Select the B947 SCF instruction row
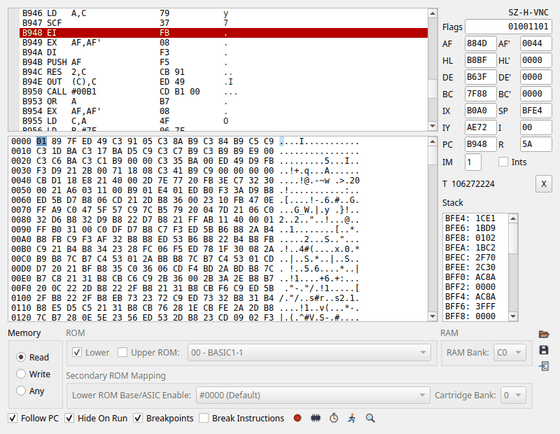 coord(224,23)
